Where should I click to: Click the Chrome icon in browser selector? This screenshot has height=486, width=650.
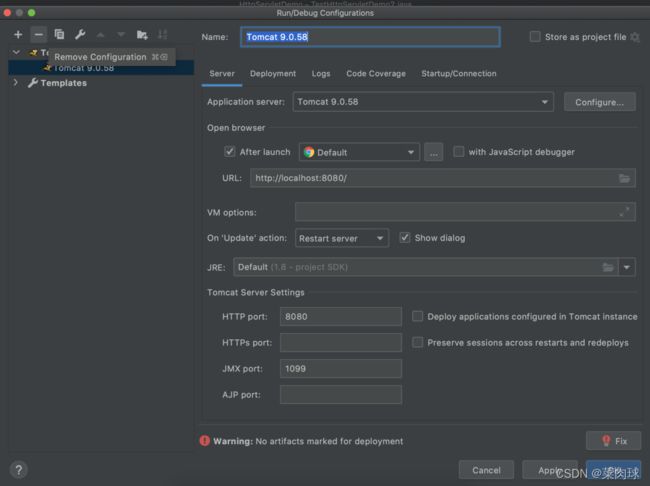click(x=309, y=152)
